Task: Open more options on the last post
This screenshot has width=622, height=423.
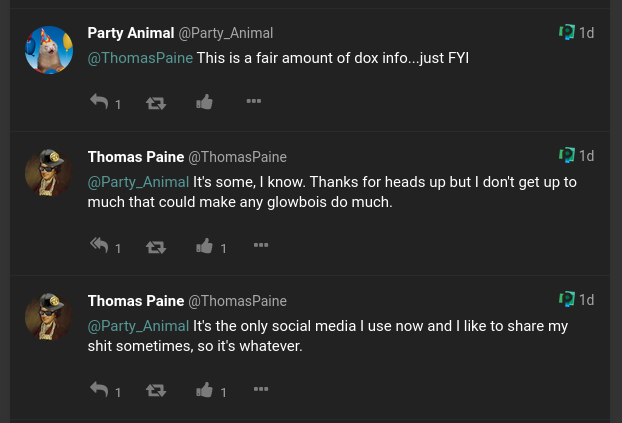Action: pyautogui.click(x=261, y=389)
